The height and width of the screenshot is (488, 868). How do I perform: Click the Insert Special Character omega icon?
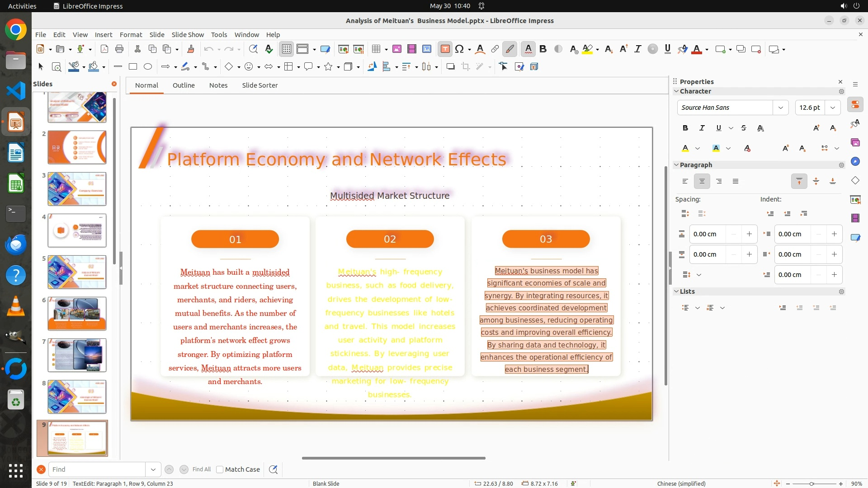click(x=459, y=49)
